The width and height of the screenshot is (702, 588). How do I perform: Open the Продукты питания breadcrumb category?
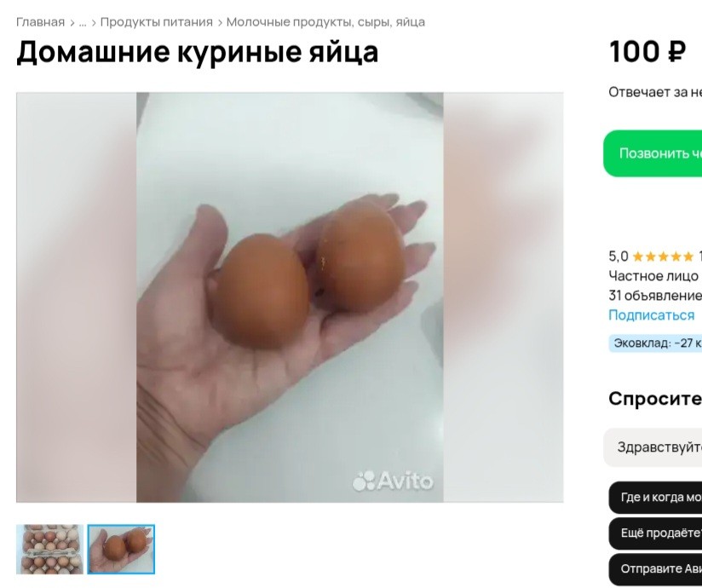pyautogui.click(x=156, y=22)
